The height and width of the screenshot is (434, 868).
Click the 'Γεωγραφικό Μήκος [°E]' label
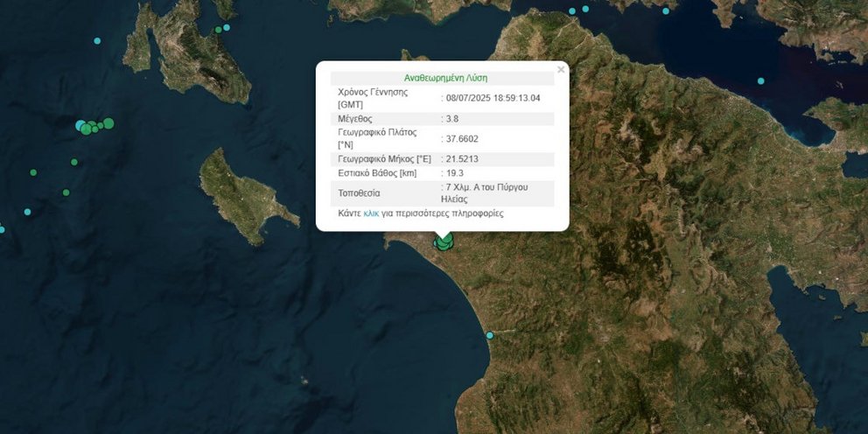[x=384, y=159]
